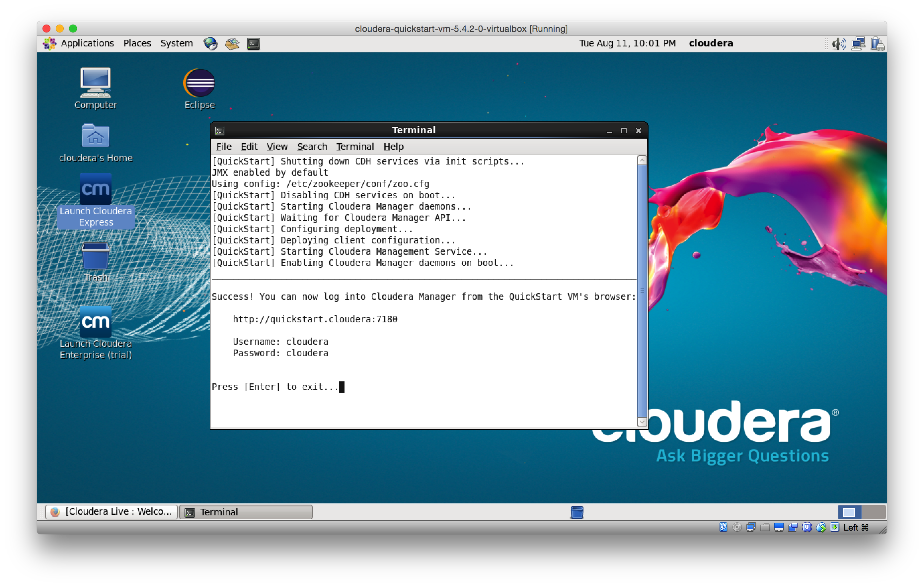The image size is (924, 587).
Task: Open the Applications menu
Action: click(x=79, y=43)
